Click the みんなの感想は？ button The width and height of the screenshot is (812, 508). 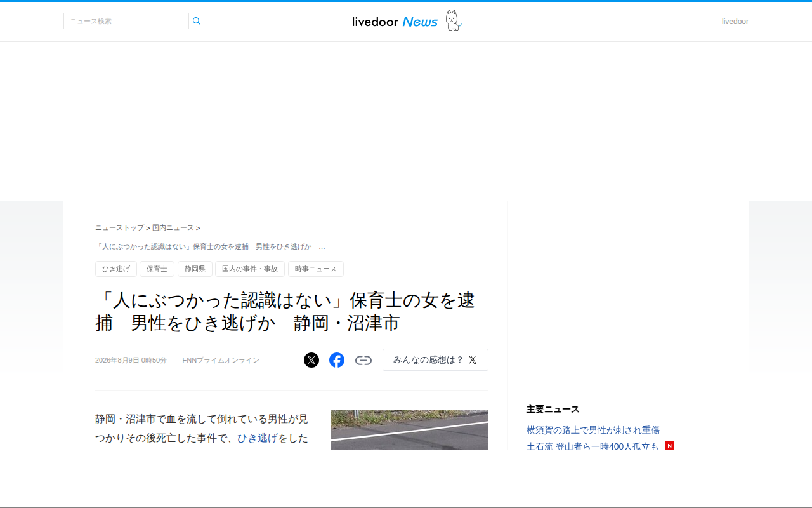pyautogui.click(x=435, y=359)
